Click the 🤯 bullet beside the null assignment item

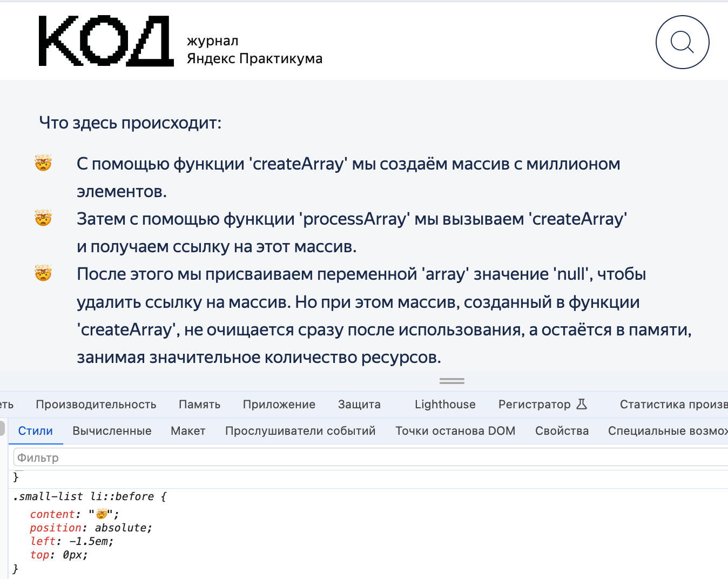click(43, 272)
